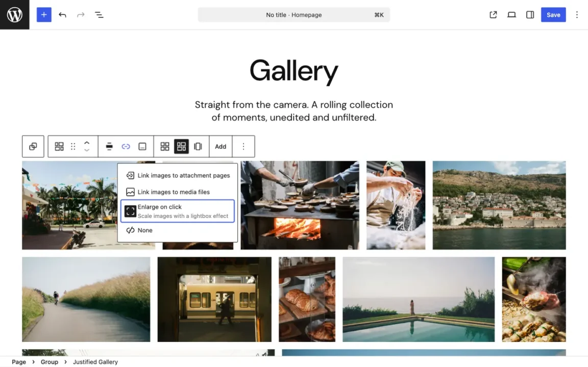Select the grid gallery layout
This screenshot has width=588, height=367.
[x=165, y=146]
